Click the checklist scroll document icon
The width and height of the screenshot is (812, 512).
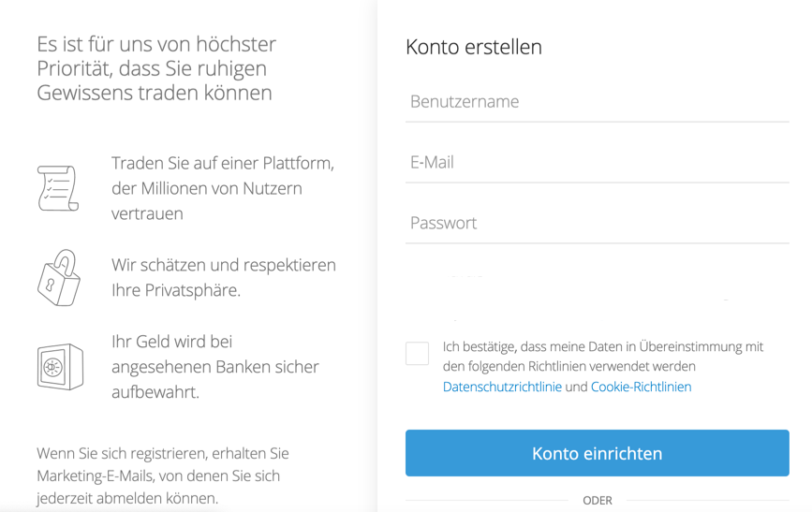(57, 188)
